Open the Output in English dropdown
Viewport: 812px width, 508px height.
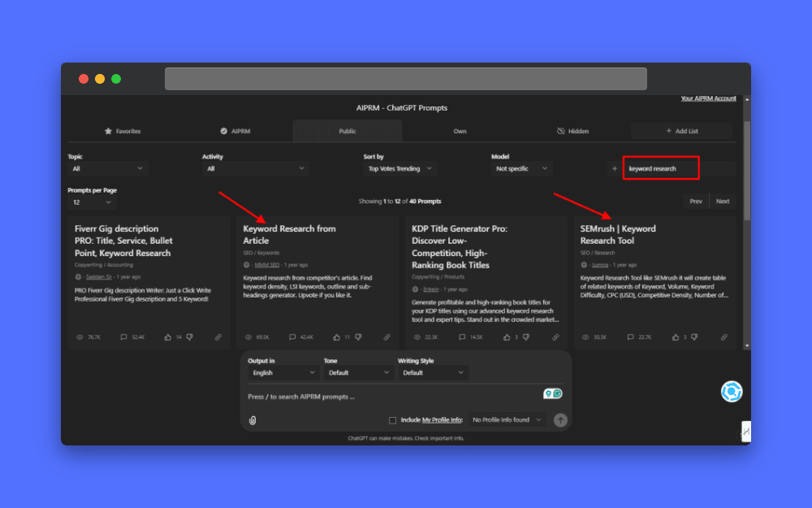point(283,373)
